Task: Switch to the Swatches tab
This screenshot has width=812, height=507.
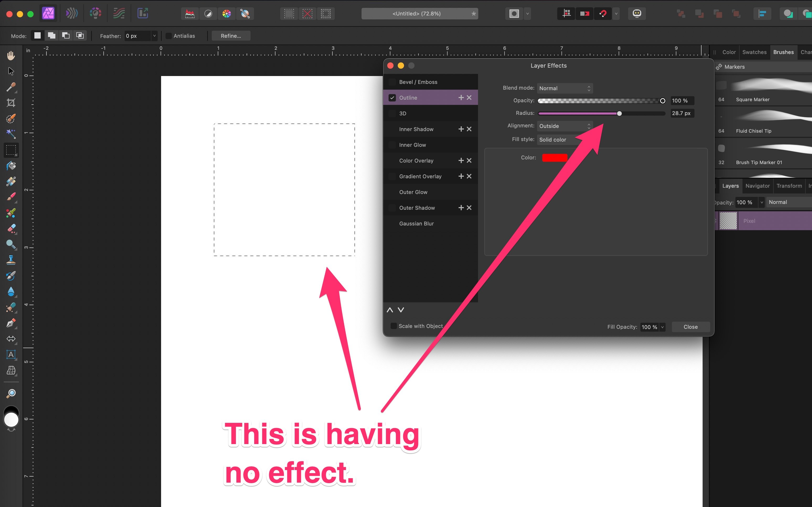Action: pyautogui.click(x=754, y=52)
